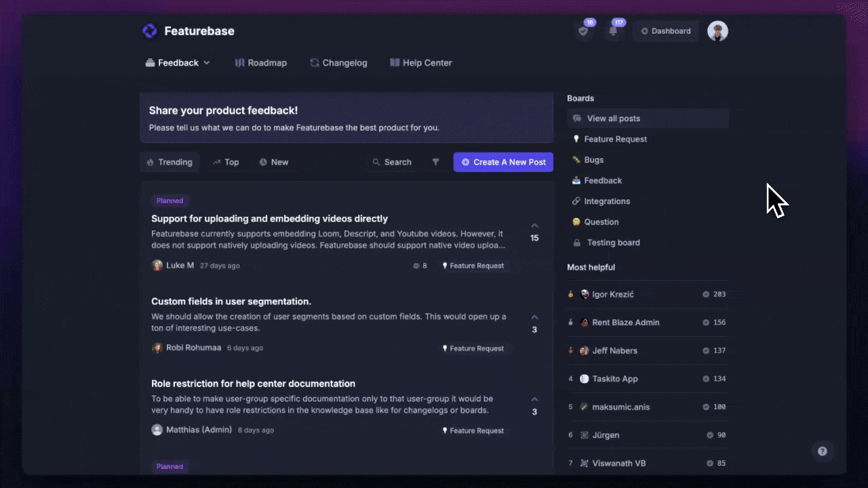Select the Bugs board wrench icon

[576, 159]
